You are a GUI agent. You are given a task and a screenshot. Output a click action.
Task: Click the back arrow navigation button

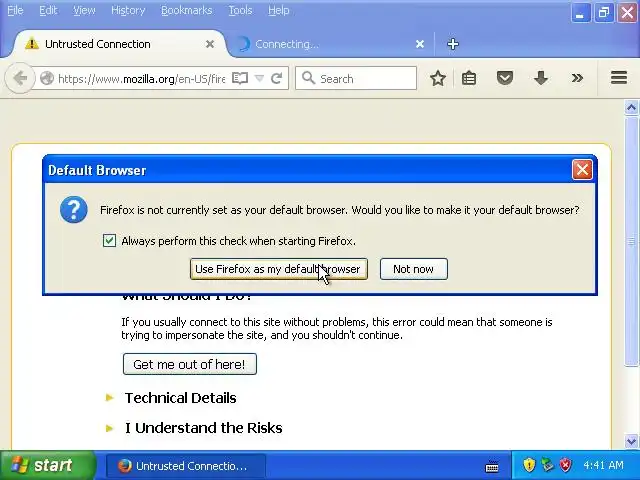[x=20, y=78]
